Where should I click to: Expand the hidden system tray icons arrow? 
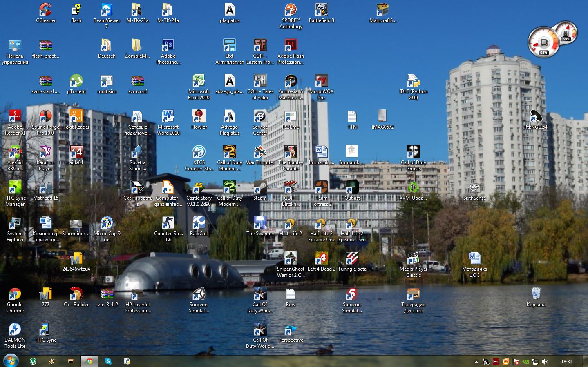click(x=476, y=362)
